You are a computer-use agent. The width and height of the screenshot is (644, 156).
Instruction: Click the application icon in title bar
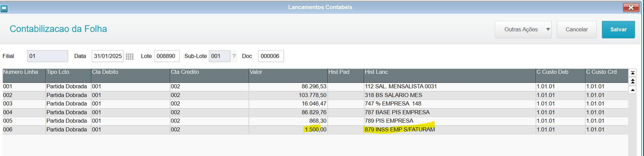[x=4, y=8]
